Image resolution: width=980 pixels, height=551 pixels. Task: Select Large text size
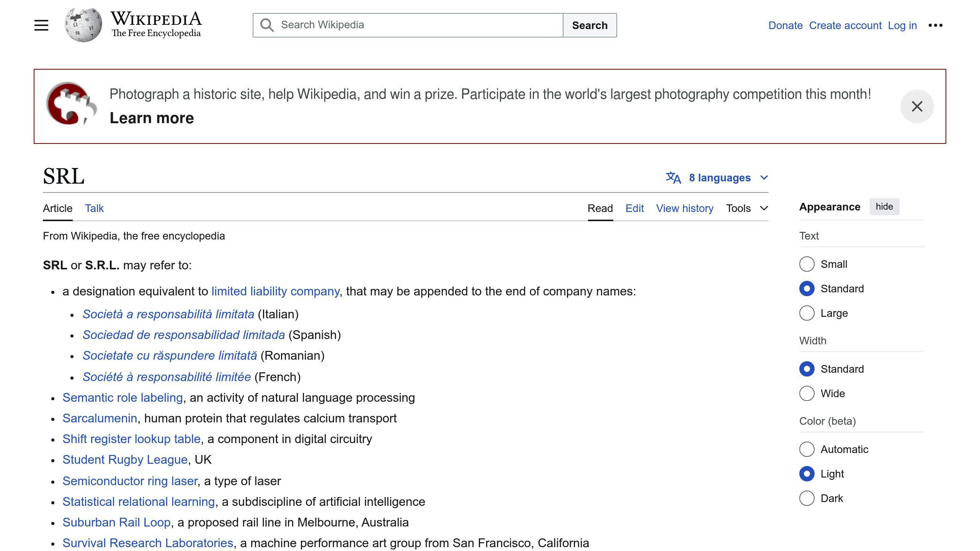807,313
